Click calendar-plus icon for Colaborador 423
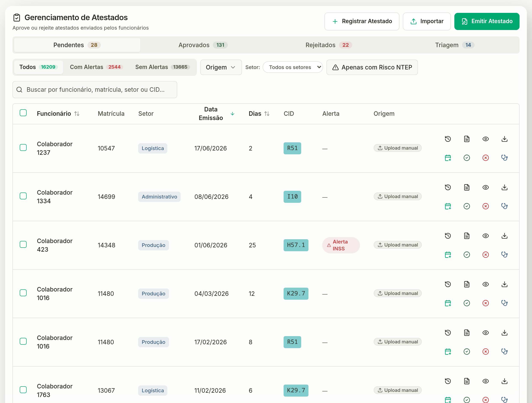Image resolution: width=532 pixels, height=403 pixels. click(447, 255)
